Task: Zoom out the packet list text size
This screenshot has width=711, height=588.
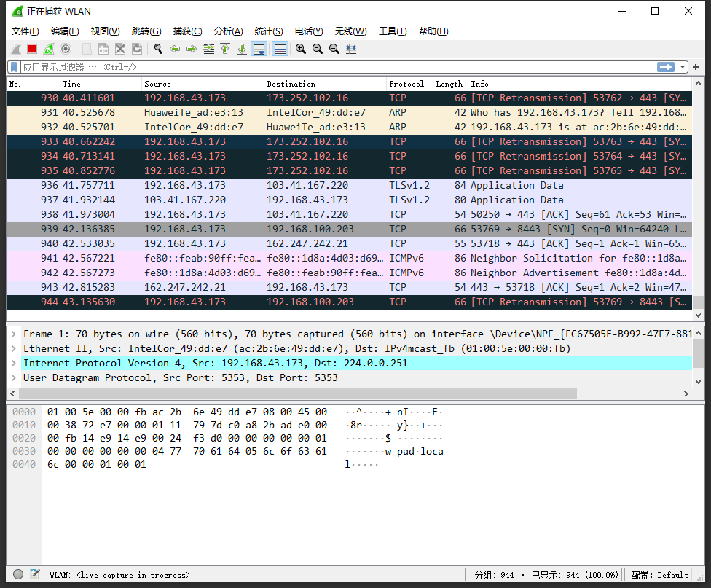Action: coord(316,48)
